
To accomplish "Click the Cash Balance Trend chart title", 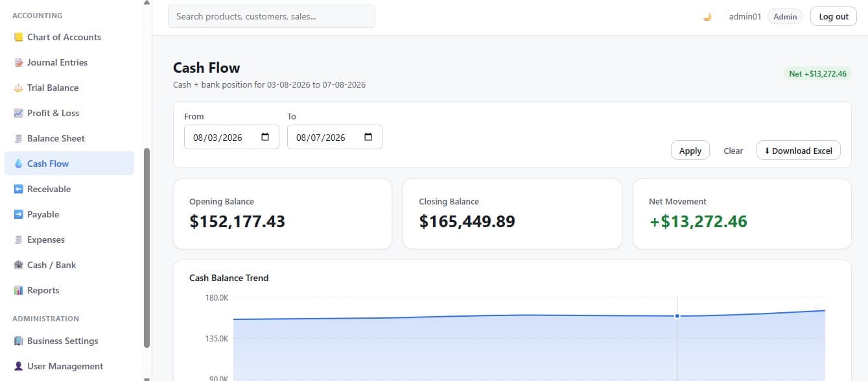I will [229, 278].
